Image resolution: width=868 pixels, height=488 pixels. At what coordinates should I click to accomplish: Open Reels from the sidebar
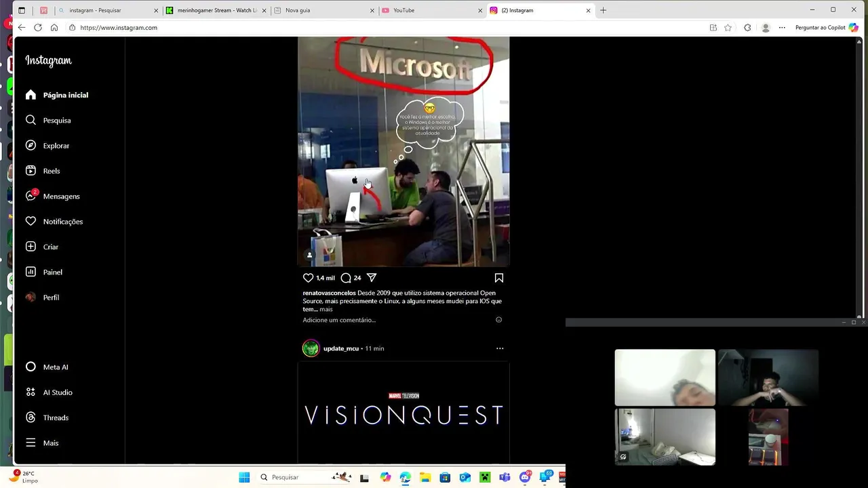(x=43, y=171)
